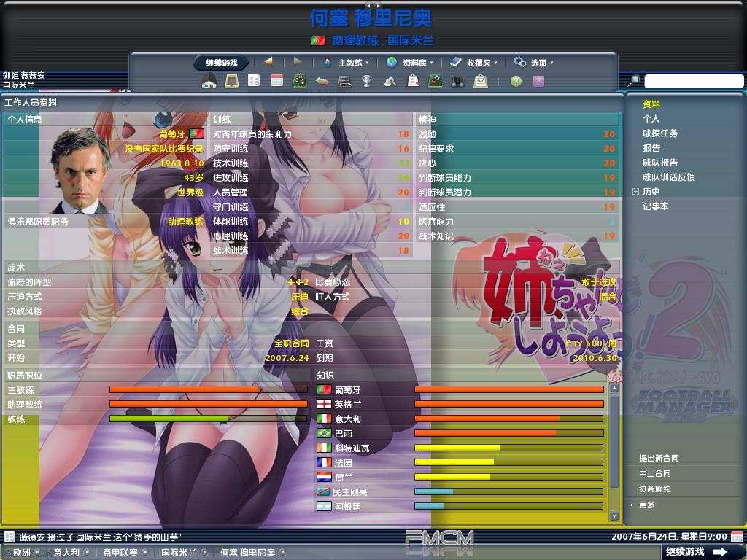Viewport: 747px width, 560px height.
Task: Click the knowledge list scroll up arrow
Action: pos(614,388)
